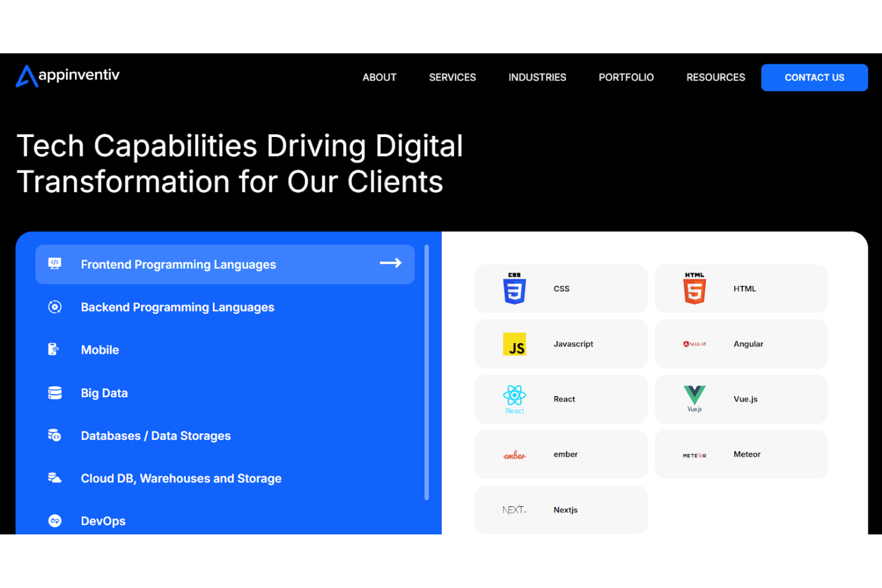Click the red ember logo icon
The width and height of the screenshot is (882, 588).
click(514, 455)
